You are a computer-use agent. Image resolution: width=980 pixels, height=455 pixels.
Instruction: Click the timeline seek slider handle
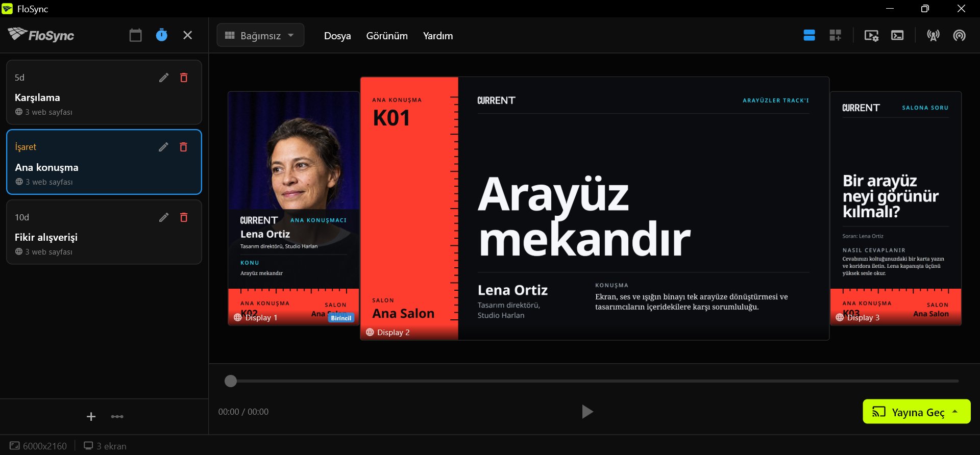click(231, 381)
